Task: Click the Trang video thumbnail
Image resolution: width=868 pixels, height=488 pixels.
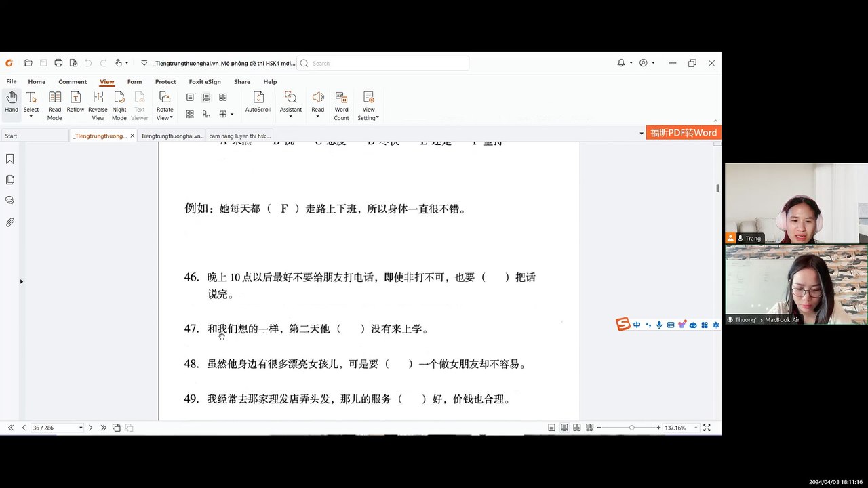Action: tap(796, 203)
